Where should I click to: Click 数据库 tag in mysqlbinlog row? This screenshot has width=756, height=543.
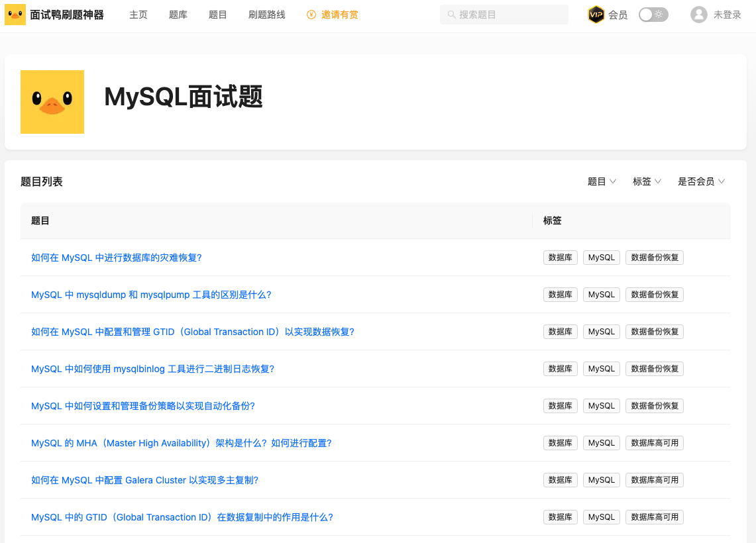point(561,369)
